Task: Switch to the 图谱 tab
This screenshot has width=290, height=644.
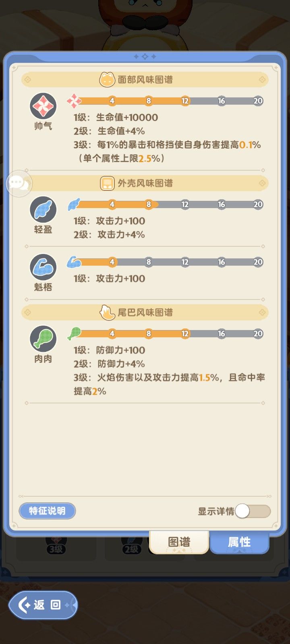Action: (179, 542)
